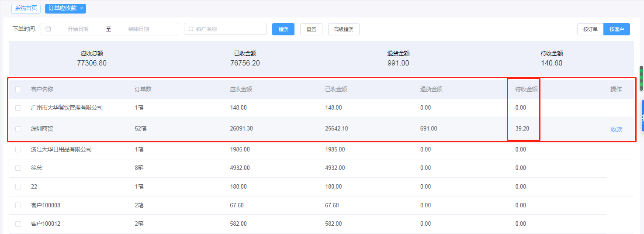
Task: Check the 徐总 row checkbox
Action: coord(18,168)
